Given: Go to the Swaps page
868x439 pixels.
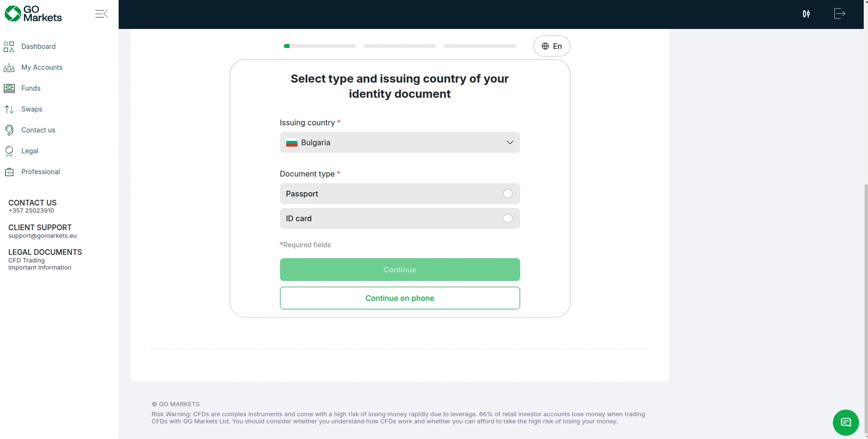Looking at the screenshot, I should point(33,109).
